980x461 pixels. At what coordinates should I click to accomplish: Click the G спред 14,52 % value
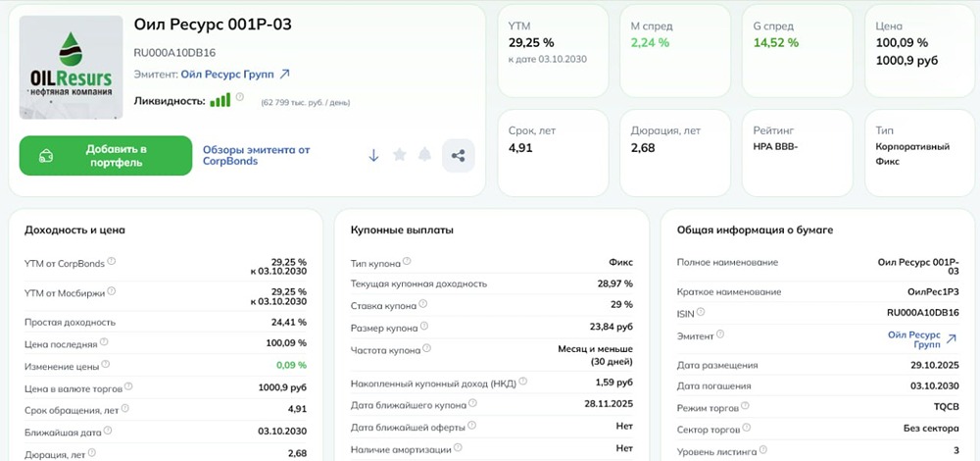776,42
